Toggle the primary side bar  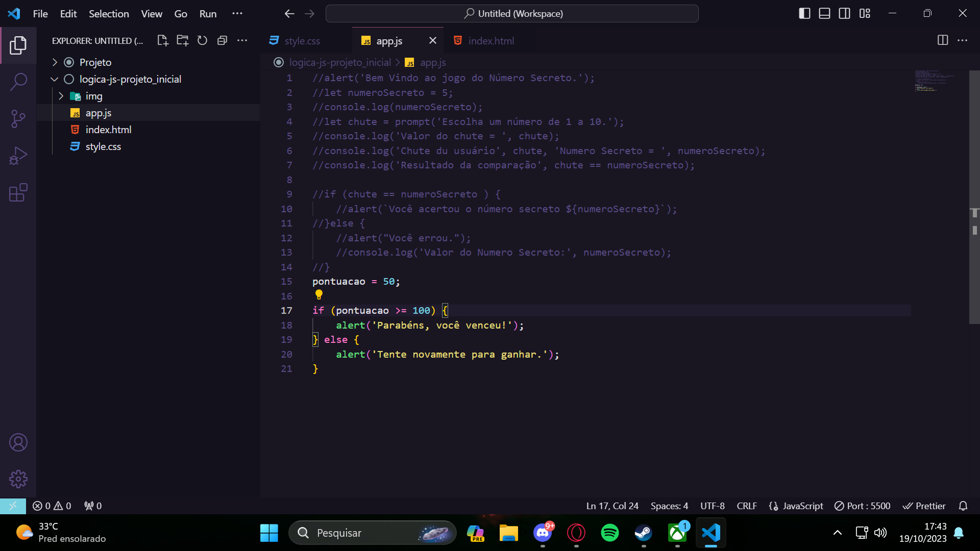coord(804,14)
